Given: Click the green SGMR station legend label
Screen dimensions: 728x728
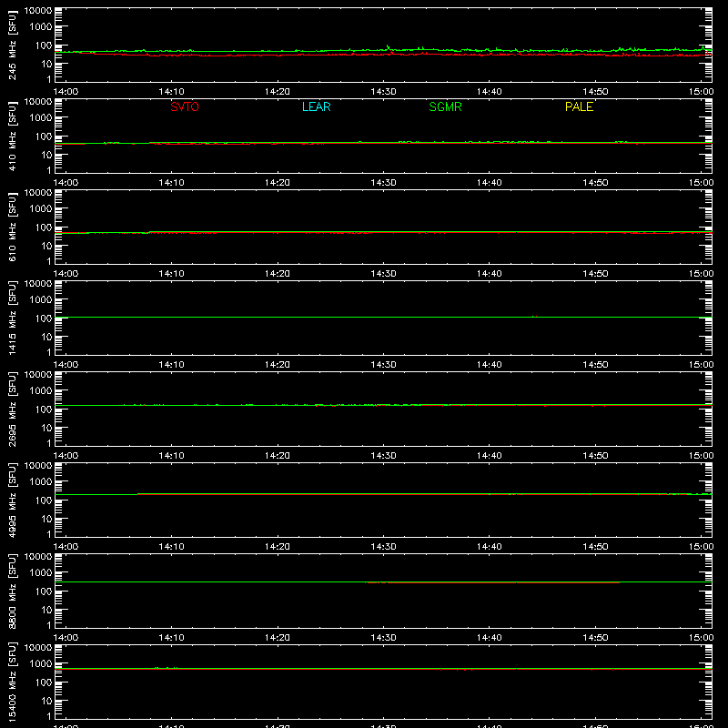Looking at the screenshot, I should [x=445, y=106].
